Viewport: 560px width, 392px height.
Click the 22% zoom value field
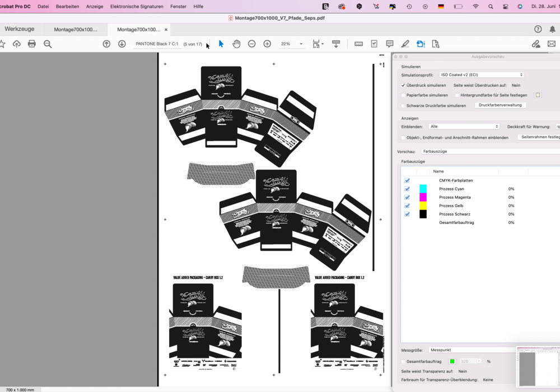(x=286, y=44)
